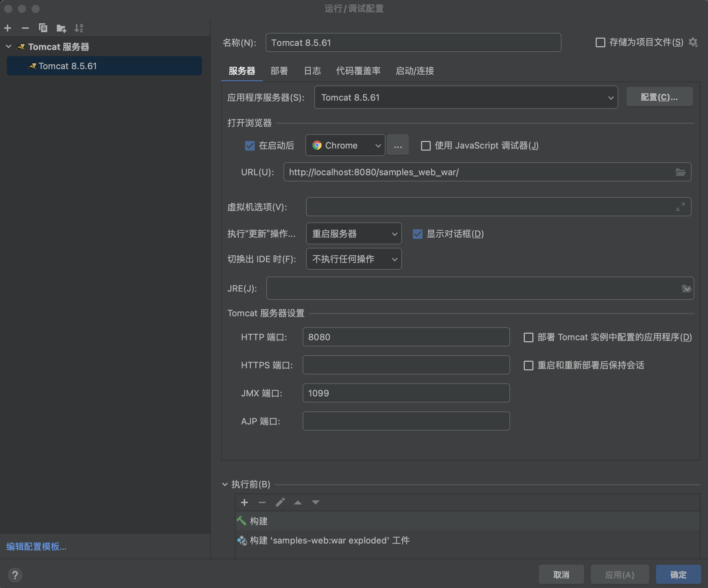708x588 pixels.
Task: Sort configurations alphabetically
Action: 79,28
